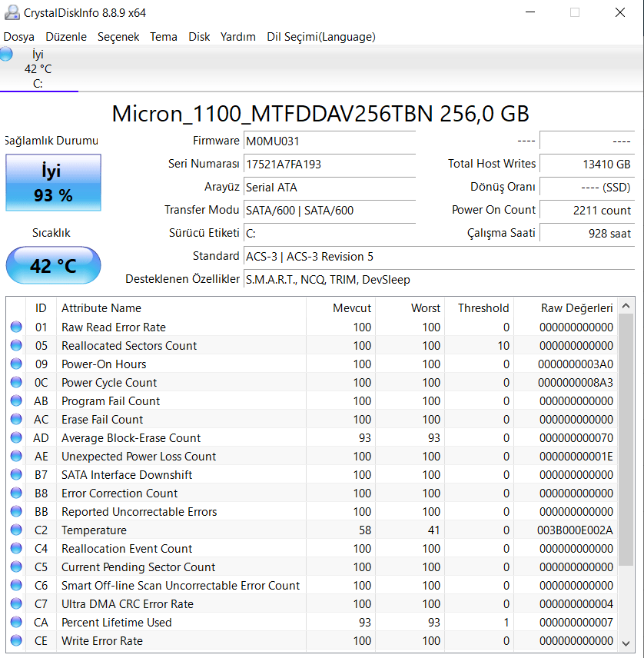Click the Threshold column header

(479, 308)
